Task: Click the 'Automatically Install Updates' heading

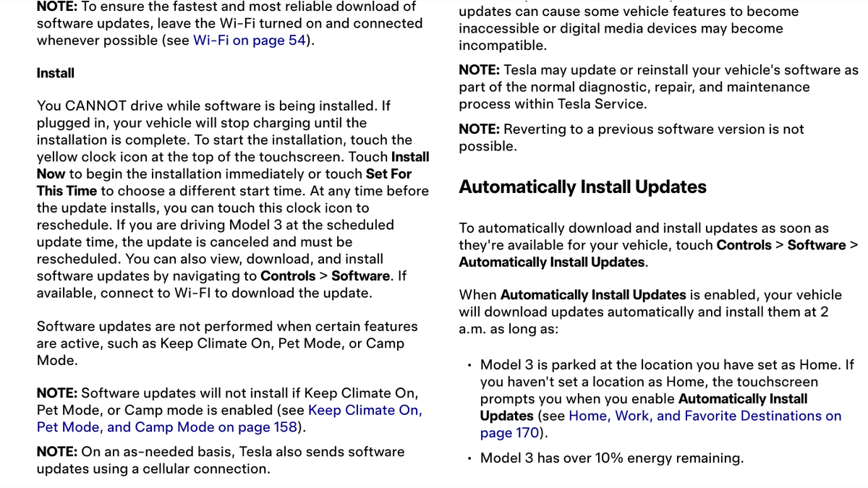Action: click(x=582, y=187)
